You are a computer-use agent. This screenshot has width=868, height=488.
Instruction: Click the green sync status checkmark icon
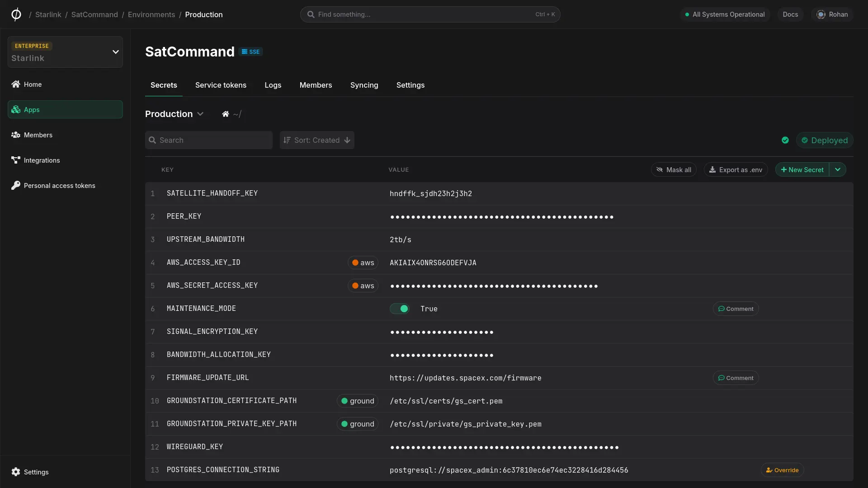click(x=785, y=141)
